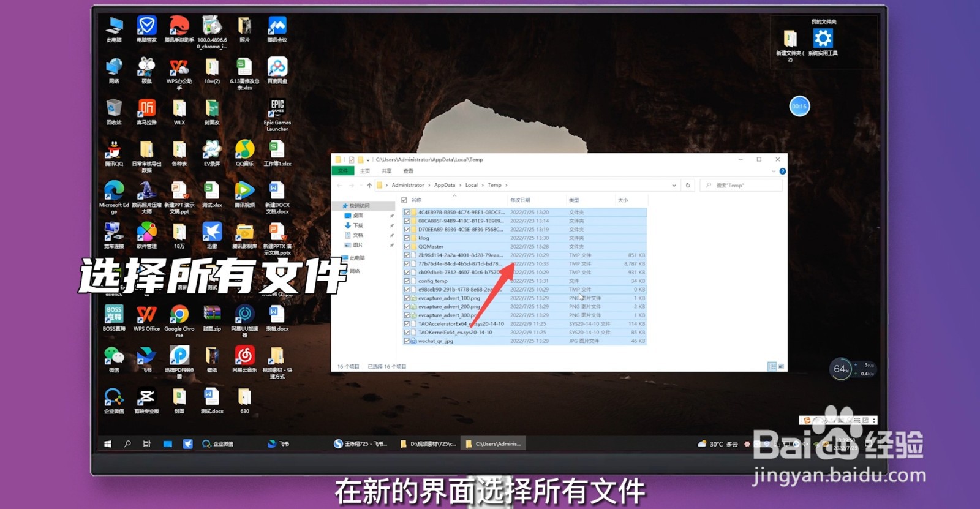This screenshot has height=509, width=980.
Task: Click the 搜索"Temp" search field
Action: click(741, 185)
